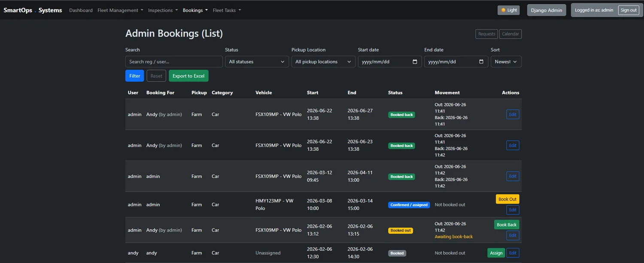The width and height of the screenshot is (644, 263).
Task: Open Django Admin
Action: coord(547,10)
